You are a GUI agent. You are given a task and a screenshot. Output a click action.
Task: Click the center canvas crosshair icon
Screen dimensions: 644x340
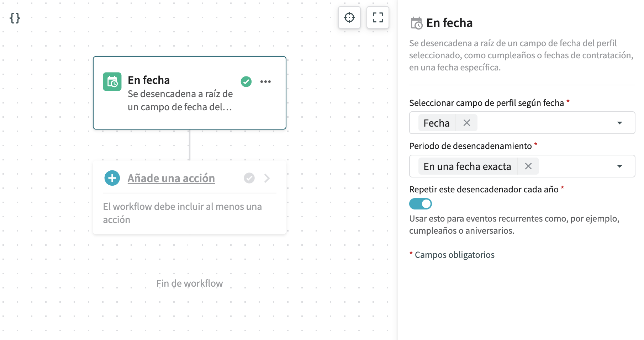click(x=349, y=17)
